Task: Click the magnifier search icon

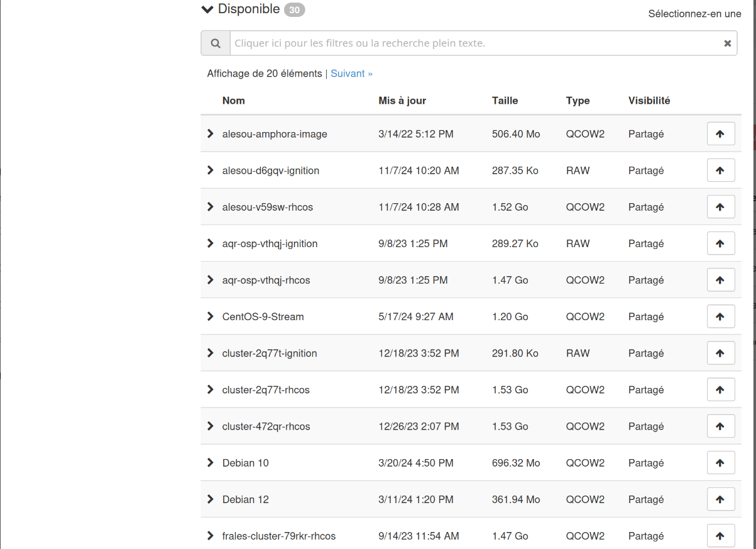Action: [216, 43]
